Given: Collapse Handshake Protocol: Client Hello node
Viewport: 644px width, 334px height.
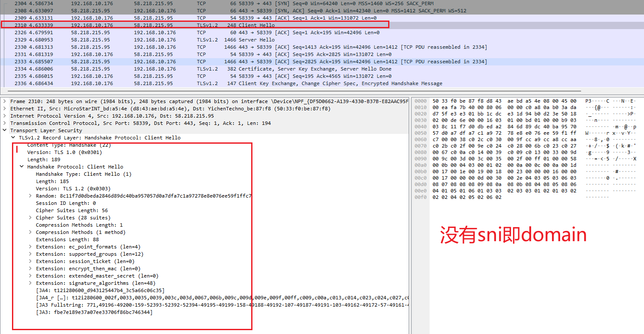Looking at the screenshot, I should (x=21, y=167).
